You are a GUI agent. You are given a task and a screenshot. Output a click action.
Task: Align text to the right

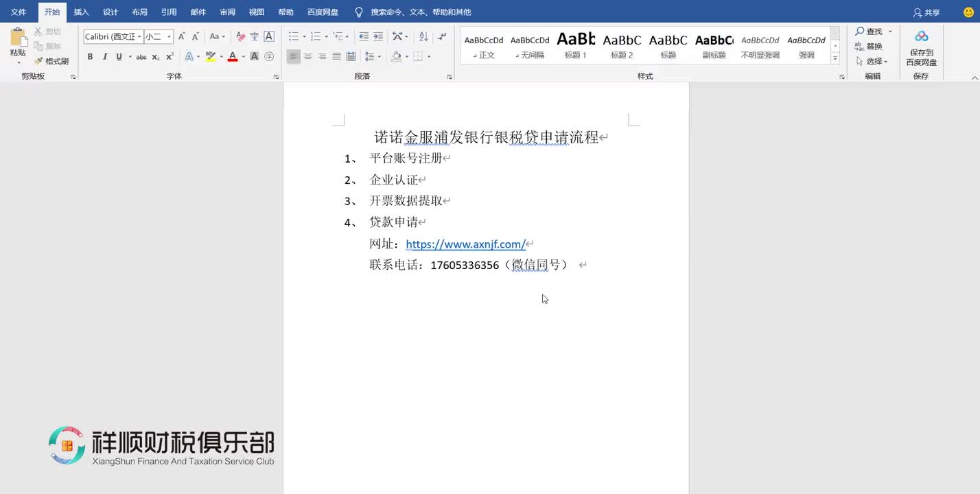click(x=323, y=57)
